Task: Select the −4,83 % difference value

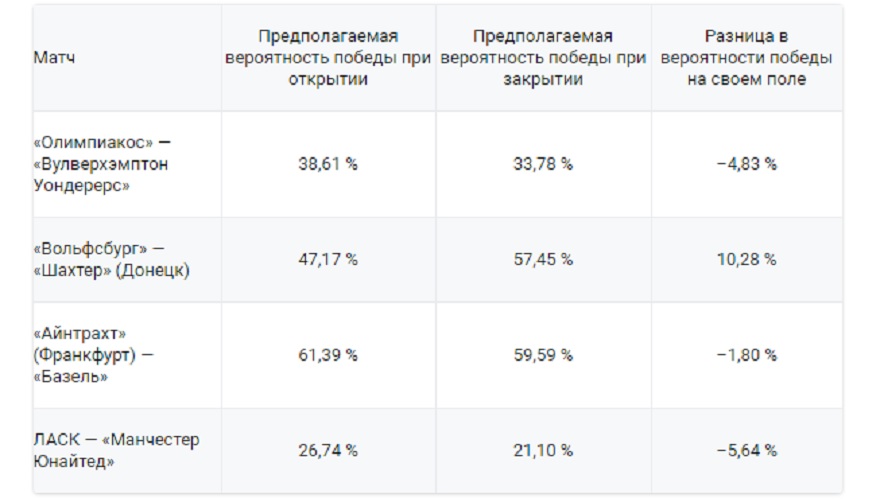Action: pos(746,164)
